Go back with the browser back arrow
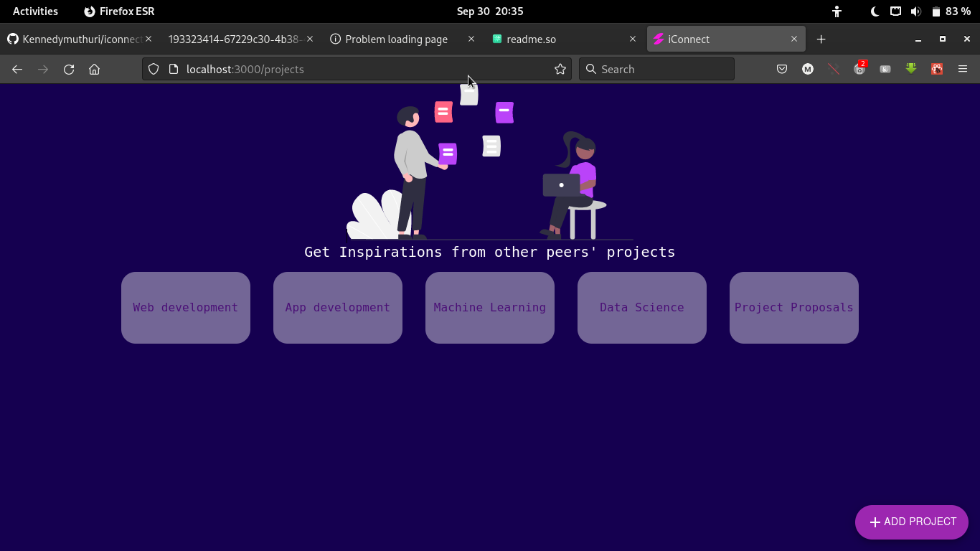Viewport: 980px width, 551px height. click(17, 69)
